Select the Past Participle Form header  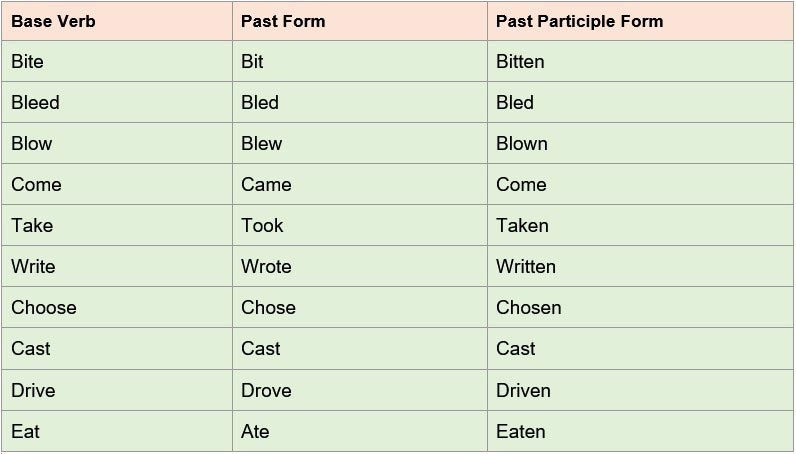579,21
